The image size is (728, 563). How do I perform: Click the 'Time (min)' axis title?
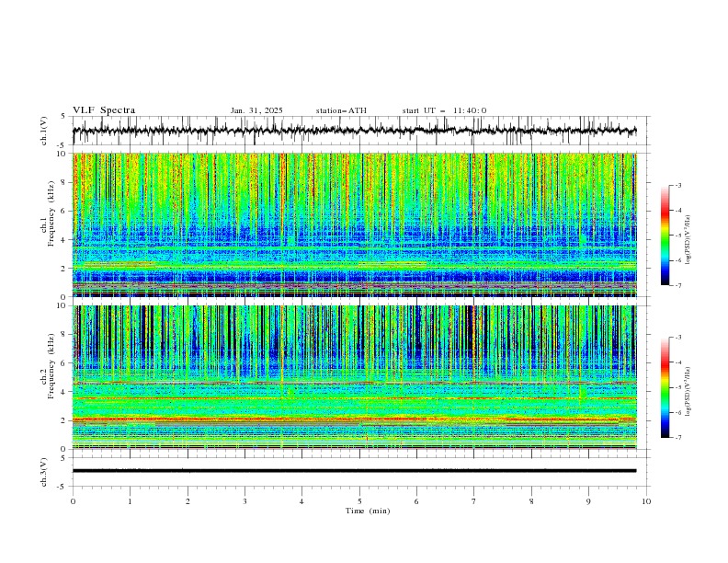click(368, 511)
